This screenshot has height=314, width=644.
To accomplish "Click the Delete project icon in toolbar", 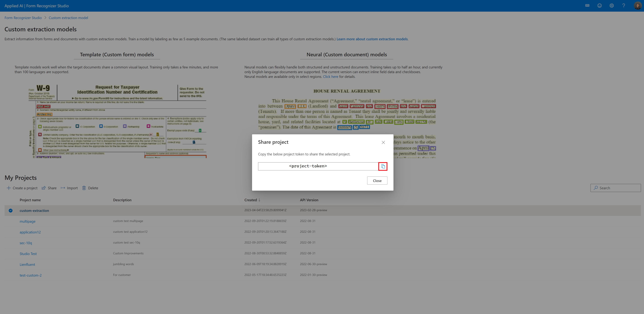I will pyautogui.click(x=84, y=188).
